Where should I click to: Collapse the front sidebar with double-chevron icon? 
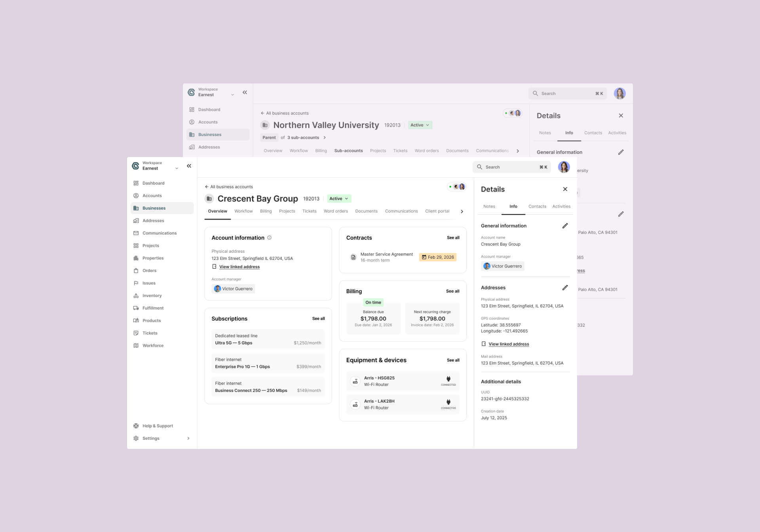pyautogui.click(x=189, y=166)
